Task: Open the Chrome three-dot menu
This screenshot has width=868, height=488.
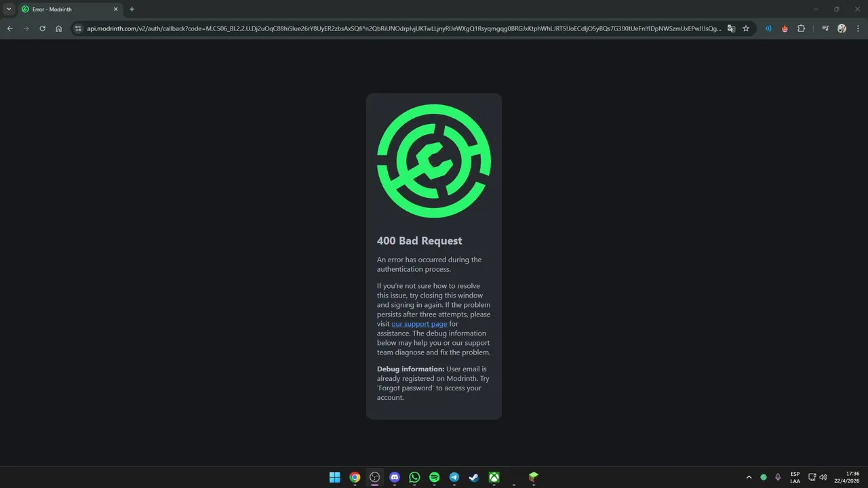Action: pyautogui.click(x=858, y=28)
